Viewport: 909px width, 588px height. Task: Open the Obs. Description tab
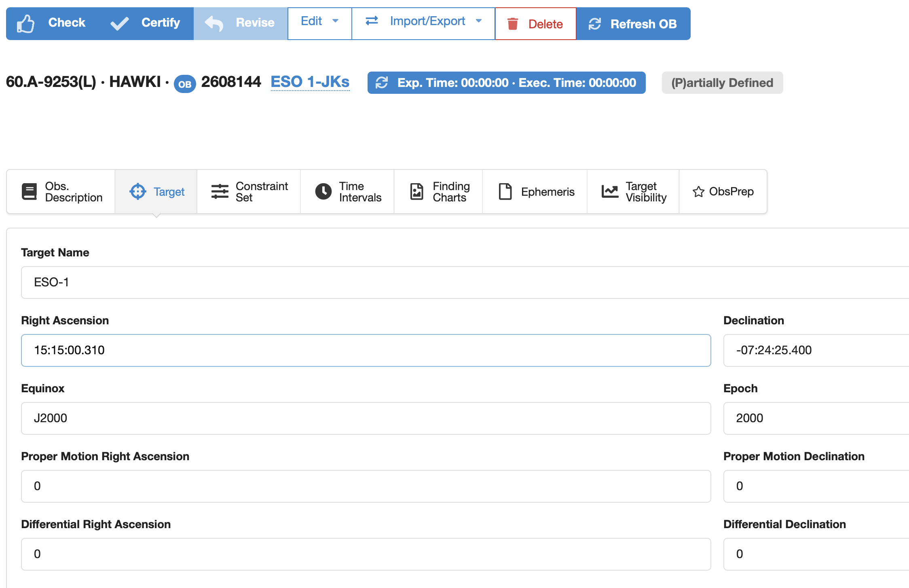61,192
